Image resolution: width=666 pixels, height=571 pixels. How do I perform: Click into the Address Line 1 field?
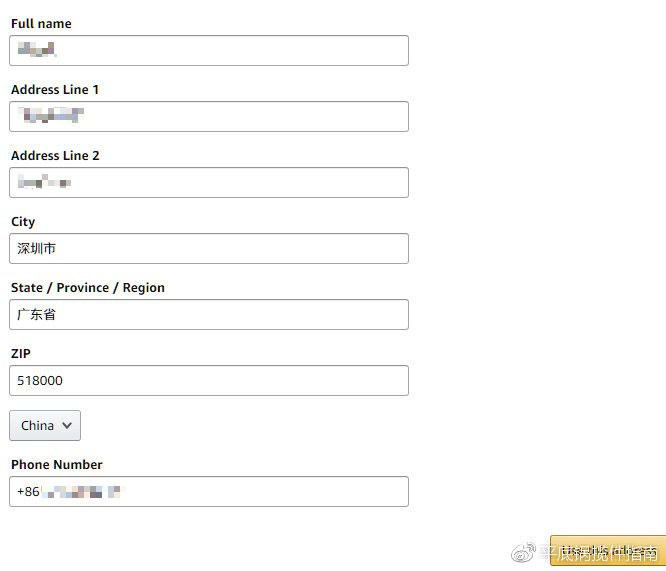(209, 117)
